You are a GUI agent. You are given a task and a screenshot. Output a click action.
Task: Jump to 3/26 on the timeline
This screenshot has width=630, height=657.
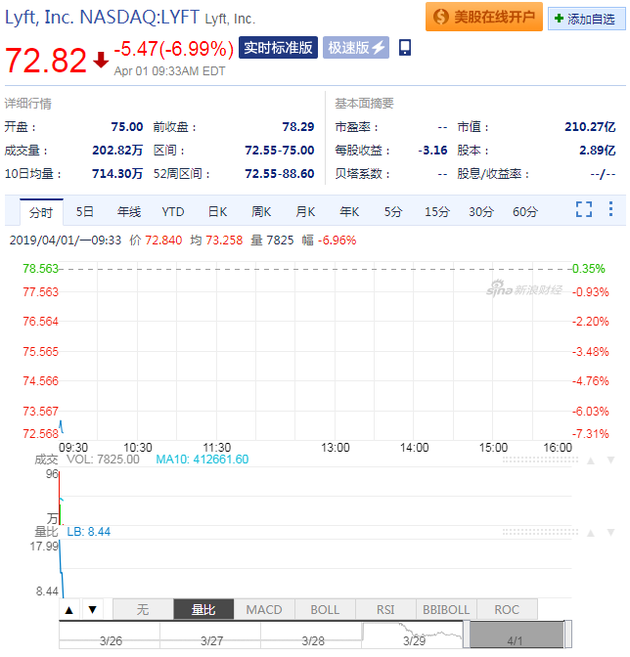[111, 641]
